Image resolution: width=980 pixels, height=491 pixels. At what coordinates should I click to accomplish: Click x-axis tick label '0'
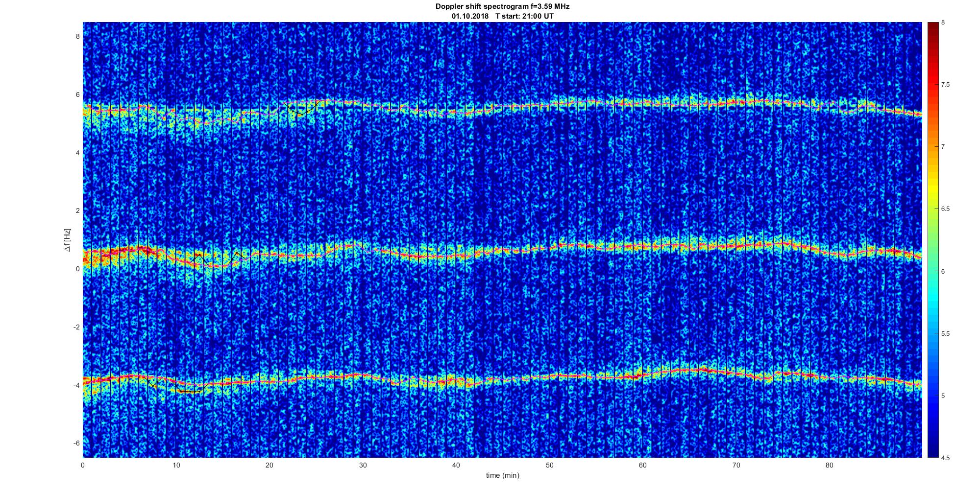click(83, 465)
